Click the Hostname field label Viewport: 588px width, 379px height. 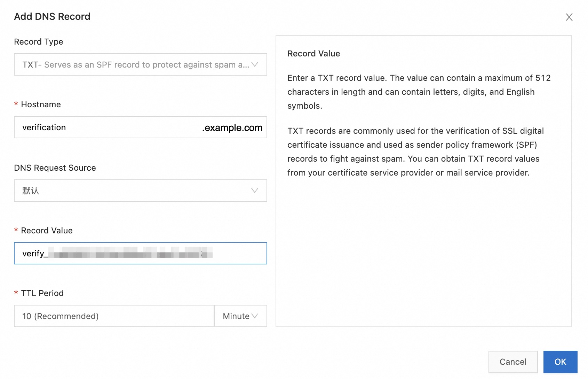click(41, 105)
